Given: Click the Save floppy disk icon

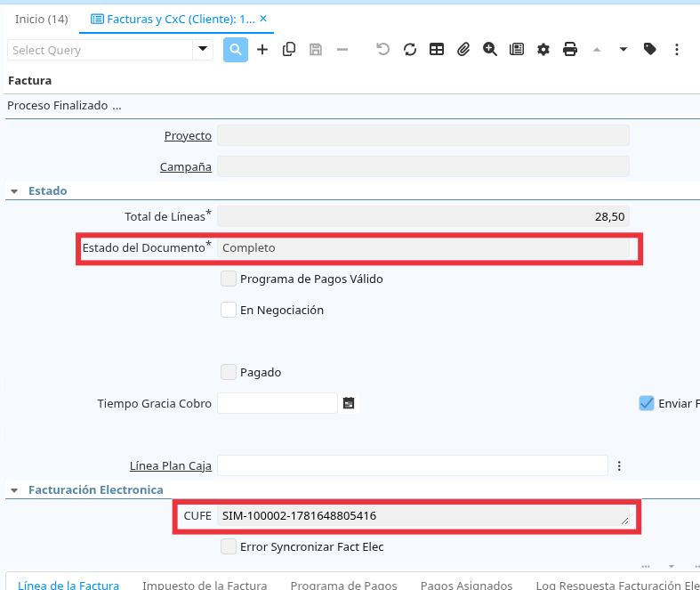Looking at the screenshot, I should tap(316, 50).
